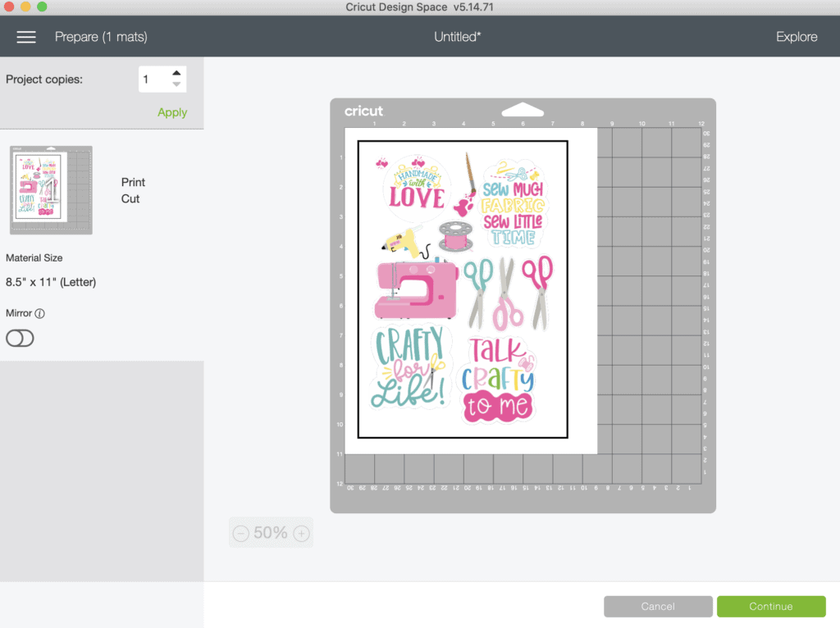Screen dimensions: 840x628
Task: Increase project copies with up arrow
Action: tap(176, 73)
